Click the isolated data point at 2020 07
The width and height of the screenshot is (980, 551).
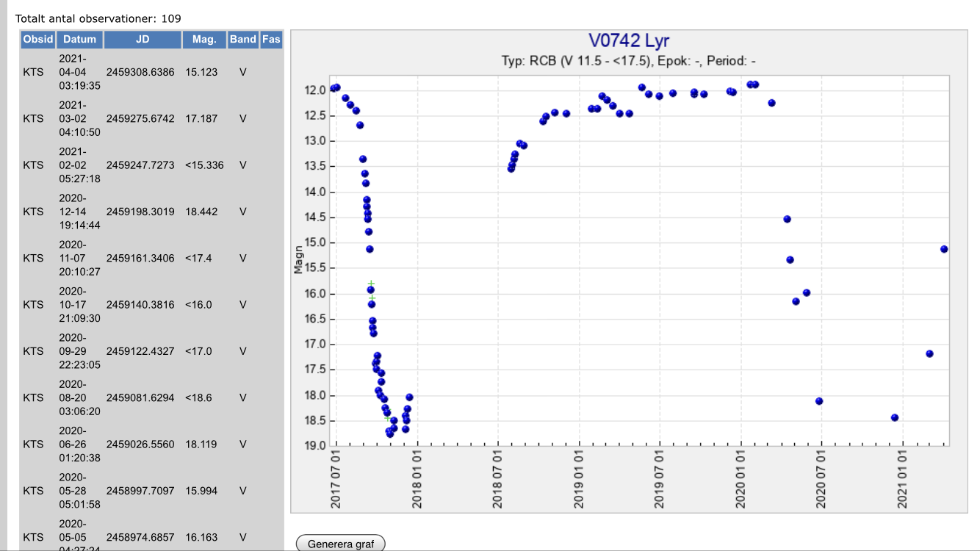tap(819, 401)
